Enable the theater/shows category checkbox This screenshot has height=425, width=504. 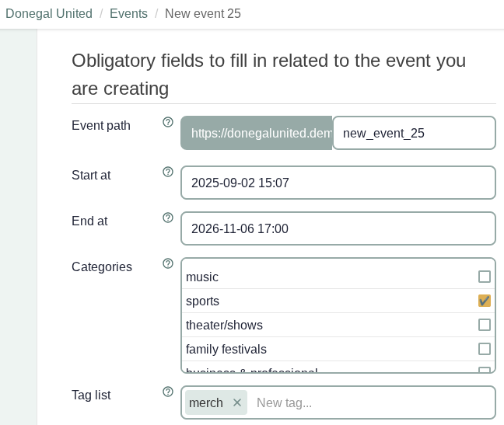pyautogui.click(x=485, y=325)
